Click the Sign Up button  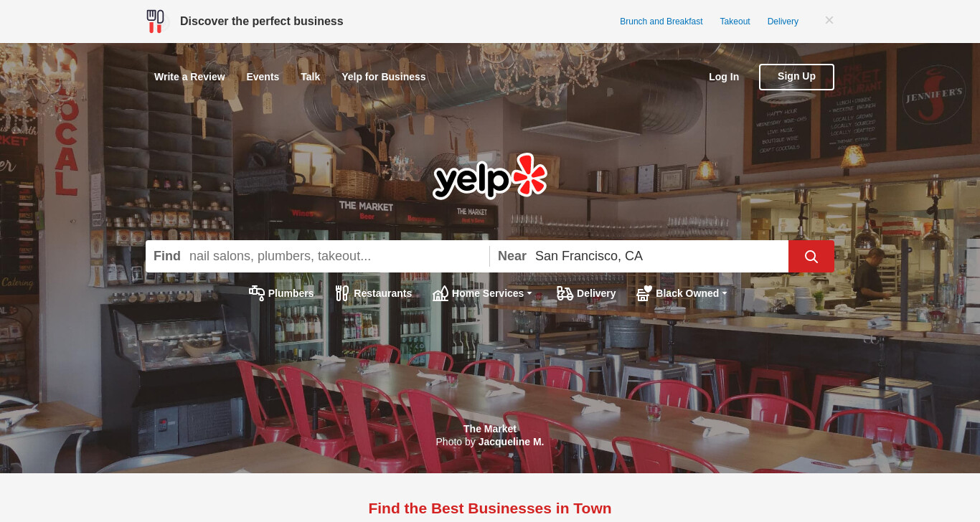[796, 77]
